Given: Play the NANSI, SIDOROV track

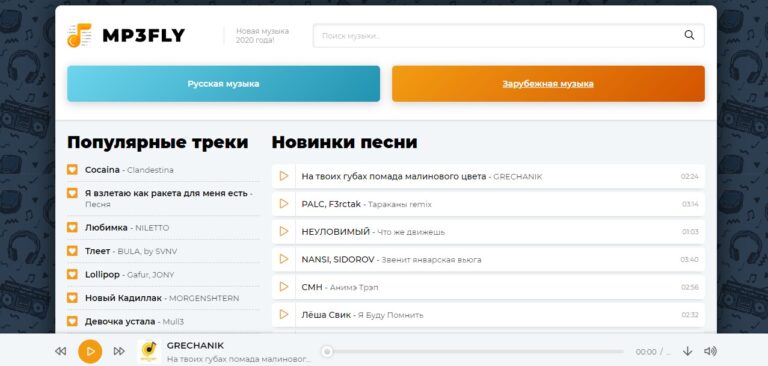Looking at the screenshot, I should click(x=284, y=259).
